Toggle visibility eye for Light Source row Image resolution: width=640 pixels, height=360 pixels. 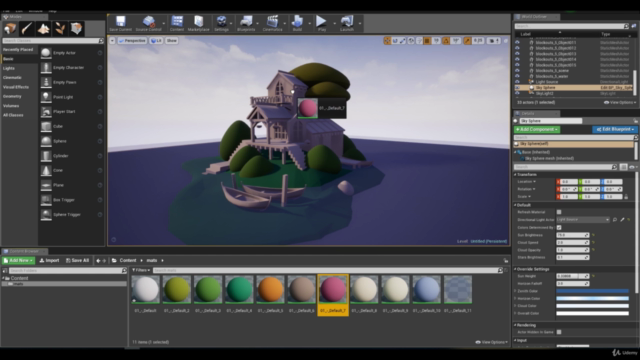pyautogui.click(x=517, y=82)
